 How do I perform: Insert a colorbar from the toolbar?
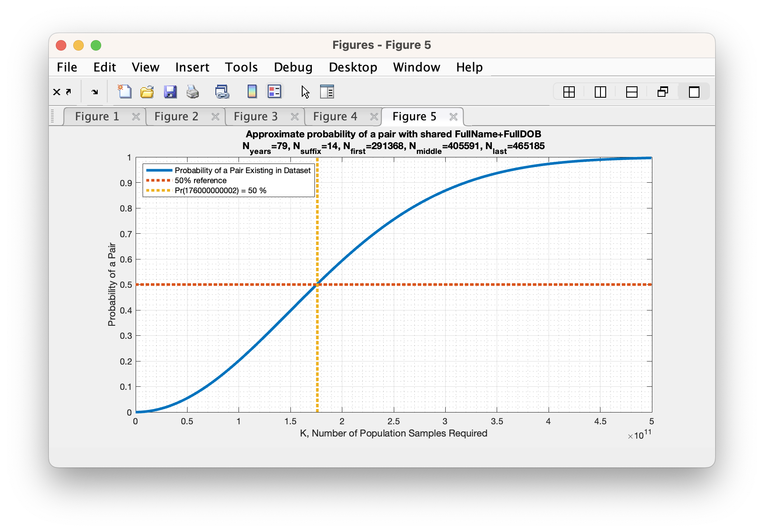pyautogui.click(x=252, y=92)
